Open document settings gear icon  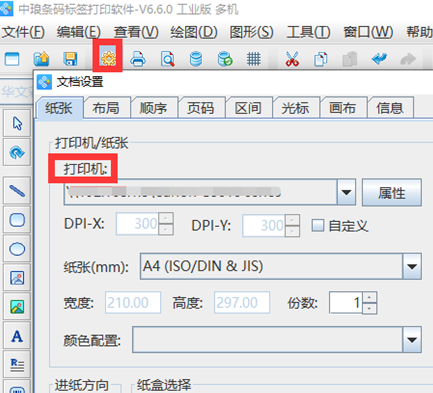point(108,59)
